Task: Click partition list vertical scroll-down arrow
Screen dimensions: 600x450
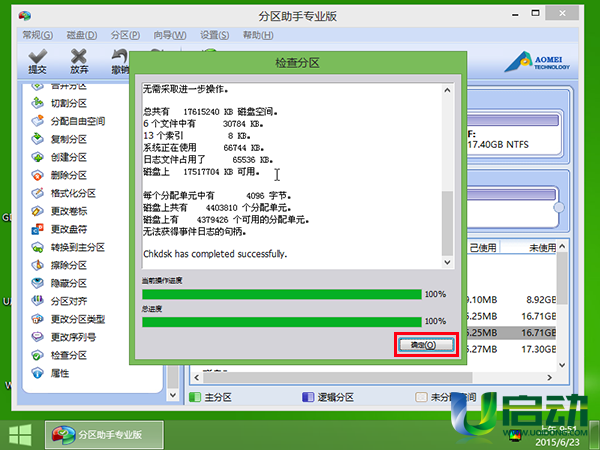Action: pos(562,365)
